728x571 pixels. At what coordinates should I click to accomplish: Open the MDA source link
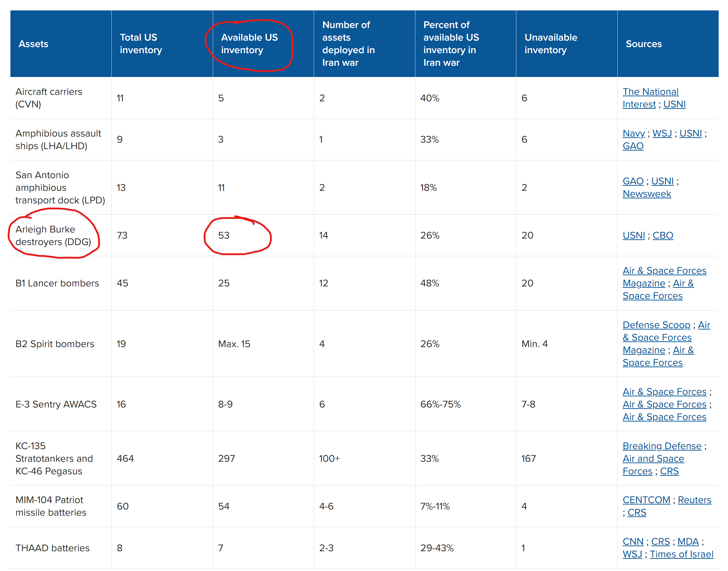pyautogui.click(x=688, y=542)
